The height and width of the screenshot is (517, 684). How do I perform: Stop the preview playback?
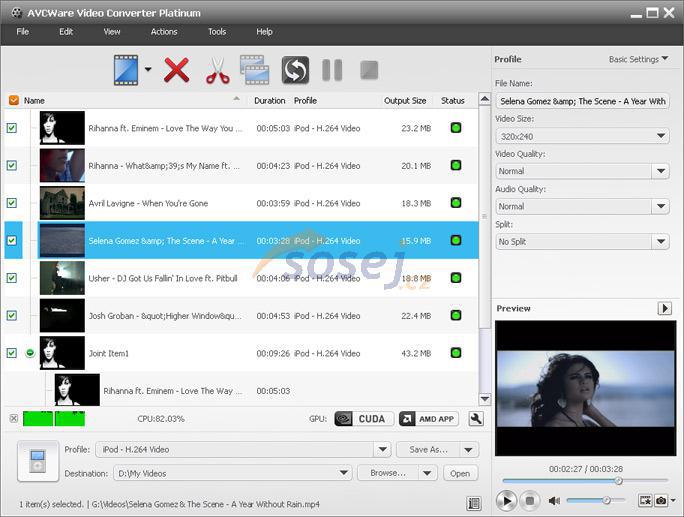click(x=530, y=500)
